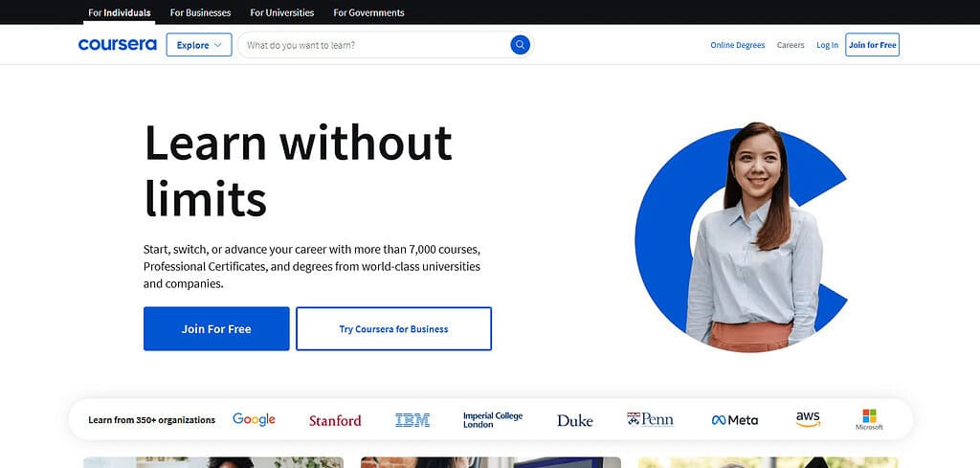Click the Log In link
Screen dimensions: 980x468
828,45
